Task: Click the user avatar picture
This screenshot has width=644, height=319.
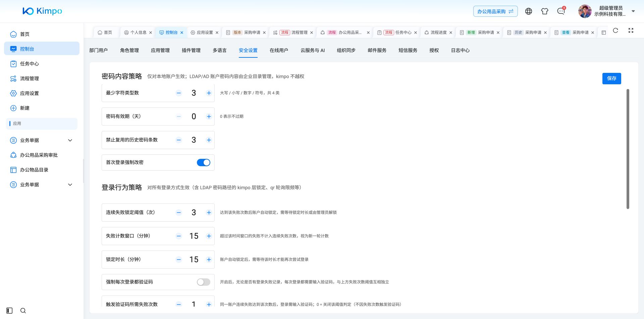Action: pos(585,11)
